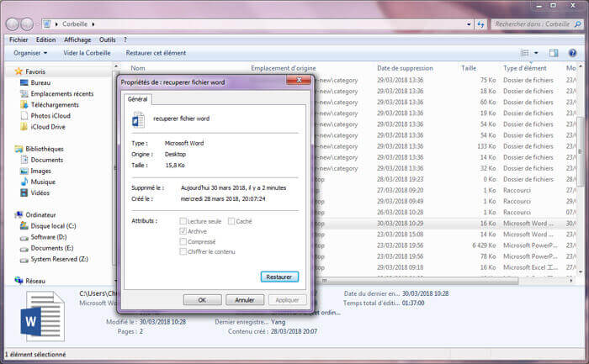Select Disque local (C:) drive

point(53,226)
